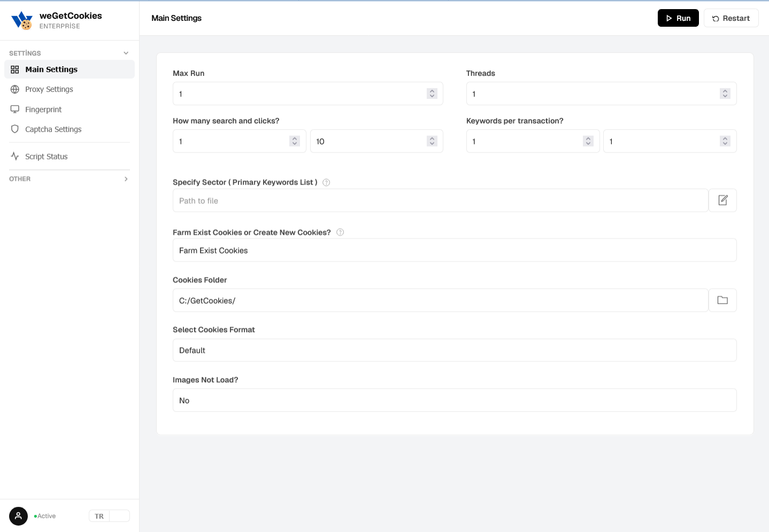This screenshot has width=769, height=532.
Task: Toggle the TR language switch
Action: coord(109,516)
